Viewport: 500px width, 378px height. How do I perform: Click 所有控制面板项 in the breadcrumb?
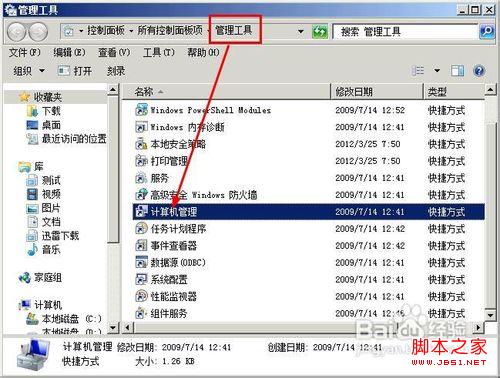pyautogui.click(x=170, y=31)
